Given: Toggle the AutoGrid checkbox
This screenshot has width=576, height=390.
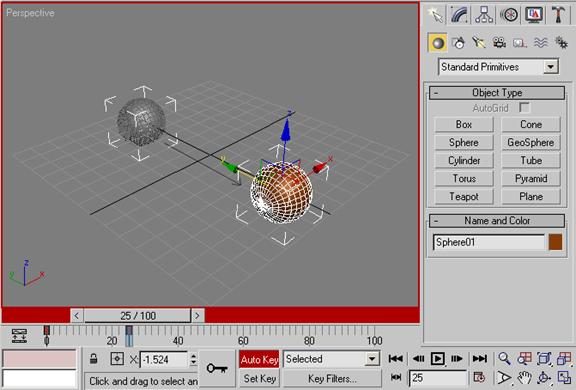Looking at the screenshot, I should [x=524, y=108].
